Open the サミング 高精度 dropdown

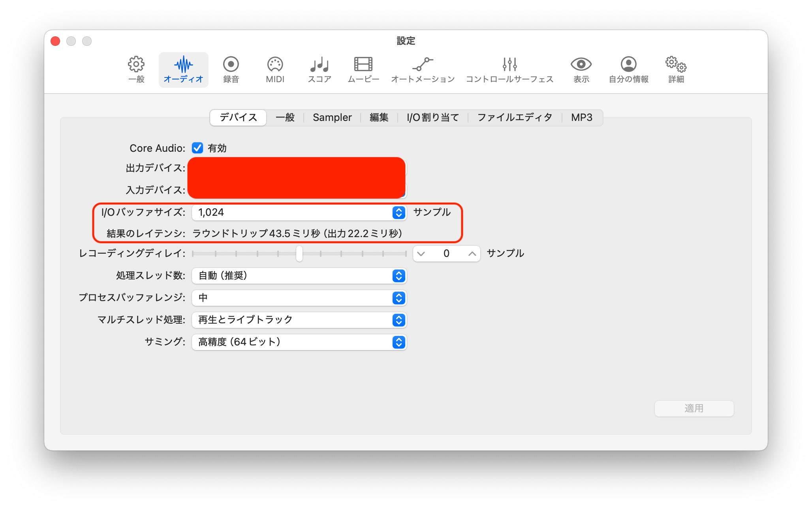[299, 342]
